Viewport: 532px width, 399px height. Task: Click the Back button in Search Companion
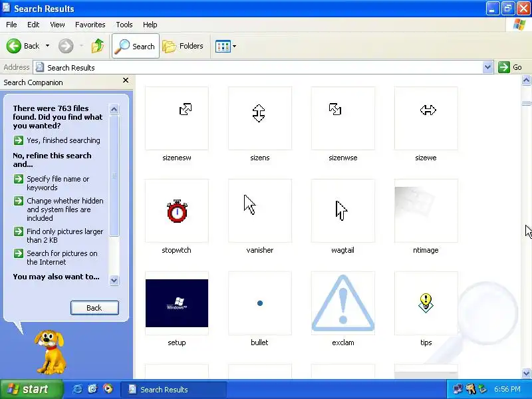point(94,308)
